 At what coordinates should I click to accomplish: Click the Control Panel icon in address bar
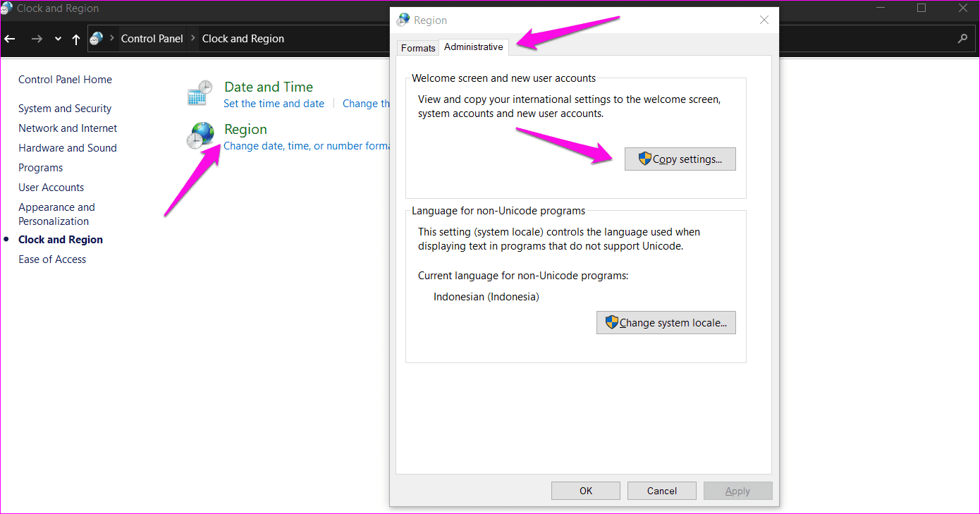[97, 39]
